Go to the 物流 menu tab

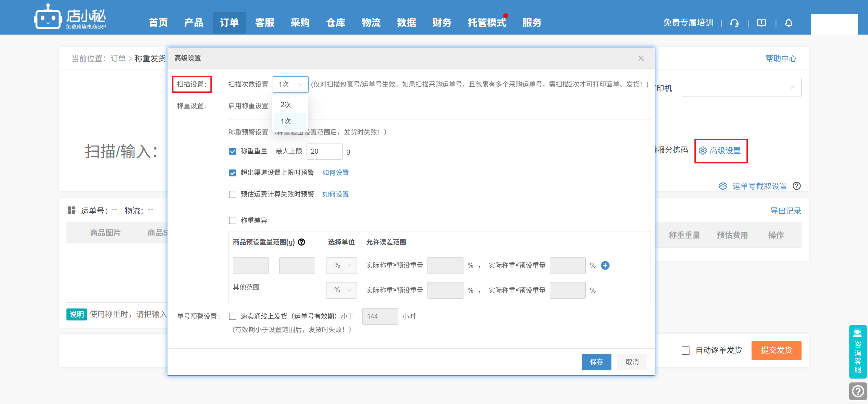click(x=371, y=23)
